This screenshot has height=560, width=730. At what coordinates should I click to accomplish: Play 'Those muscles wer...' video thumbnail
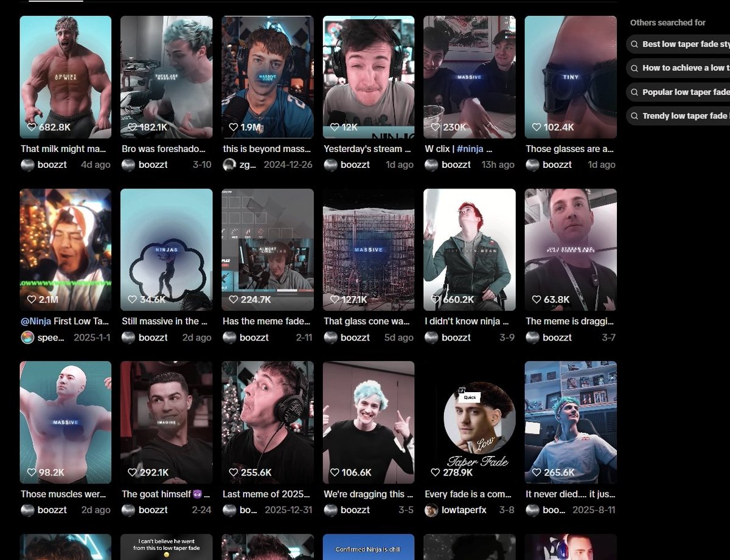[x=66, y=423]
